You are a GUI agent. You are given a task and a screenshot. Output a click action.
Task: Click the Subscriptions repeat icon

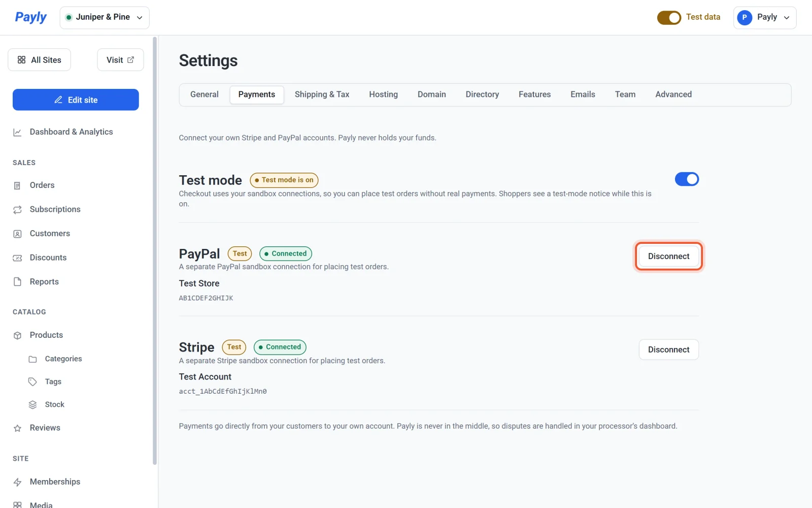coord(17,209)
